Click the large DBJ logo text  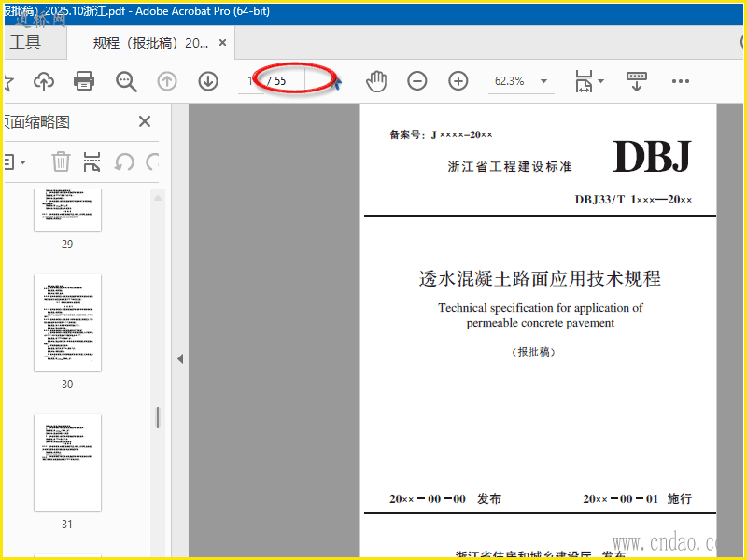652,156
